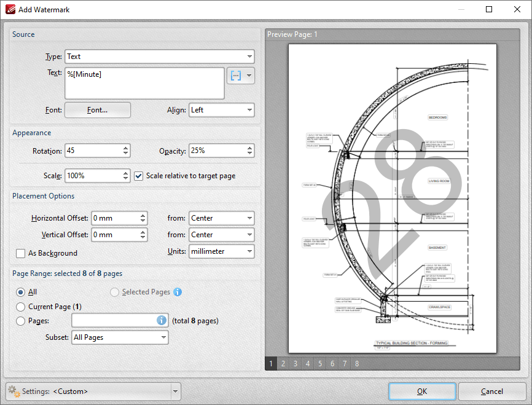Close the Add Watermark dialog
This screenshot has height=405, width=532.
[x=517, y=9]
